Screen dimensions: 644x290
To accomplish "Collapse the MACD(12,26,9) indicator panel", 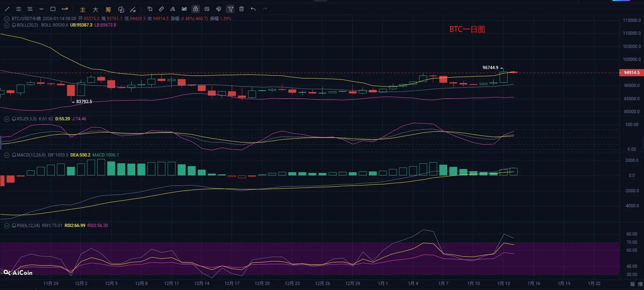I will pyautogui.click(x=7, y=155).
